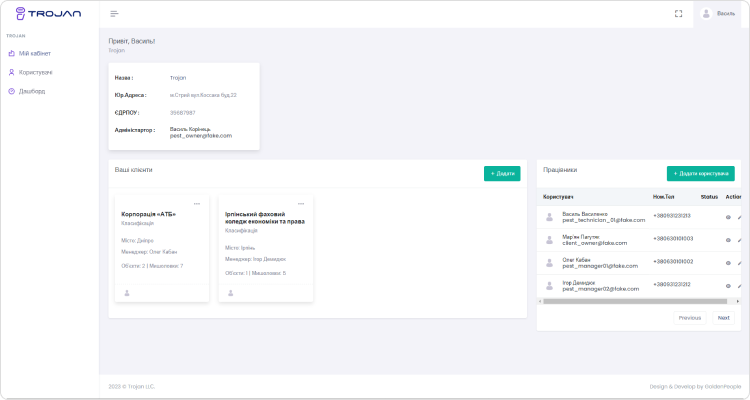Image resolution: width=750 pixels, height=400 pixels.
Task: Open three-dot menu on Корпорація «АТБ» card
Action: click(197, 203)
